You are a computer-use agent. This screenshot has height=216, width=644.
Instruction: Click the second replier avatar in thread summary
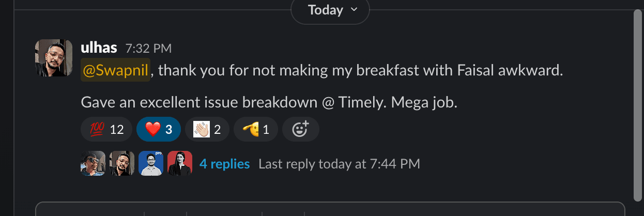122,164
